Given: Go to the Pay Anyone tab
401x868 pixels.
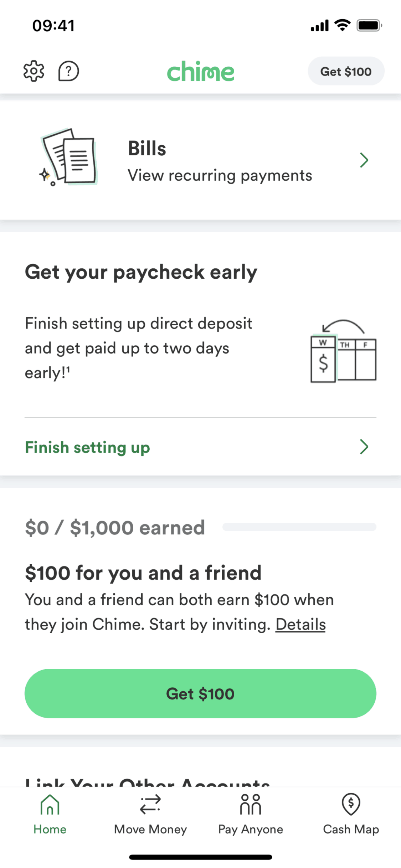Looking at the screenshot, I should click(251, 814).
